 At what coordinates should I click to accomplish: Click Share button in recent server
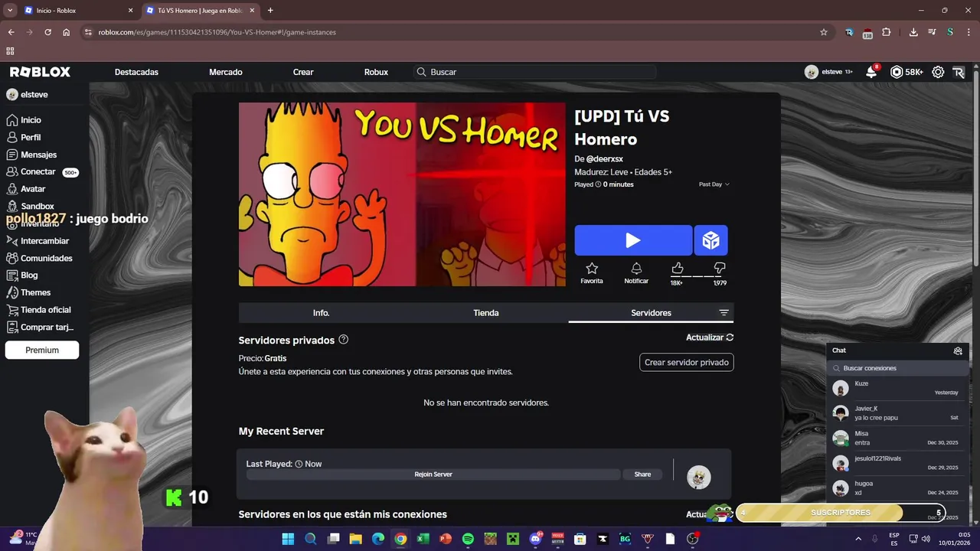pos(642,474)
